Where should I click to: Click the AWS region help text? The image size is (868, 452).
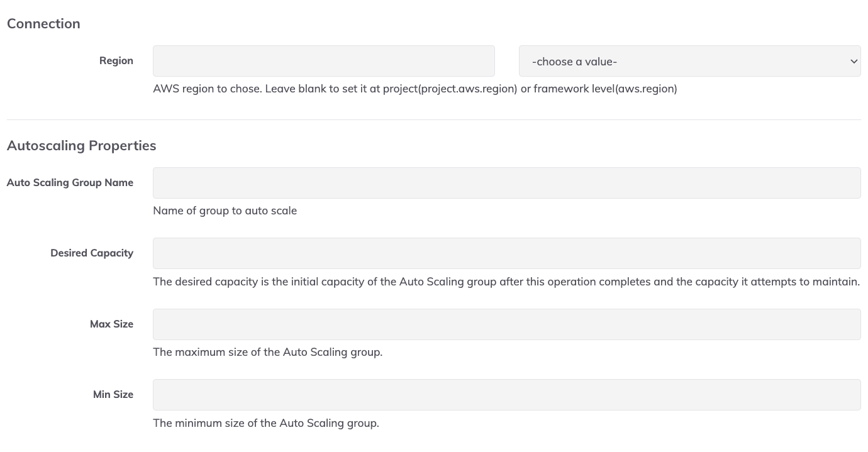click(415, 89)
